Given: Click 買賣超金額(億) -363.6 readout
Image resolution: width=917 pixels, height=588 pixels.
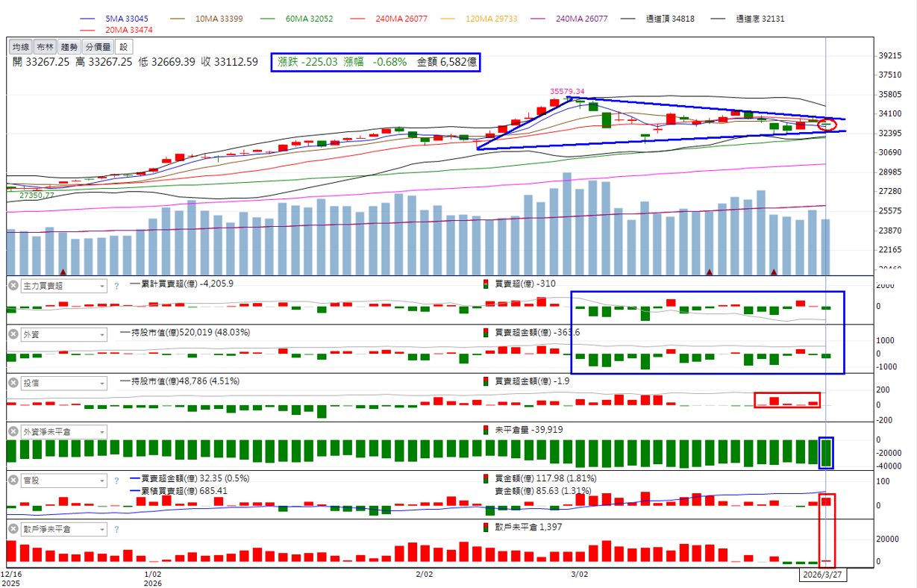Looking at the screenshot, I should tap(532, 333).
